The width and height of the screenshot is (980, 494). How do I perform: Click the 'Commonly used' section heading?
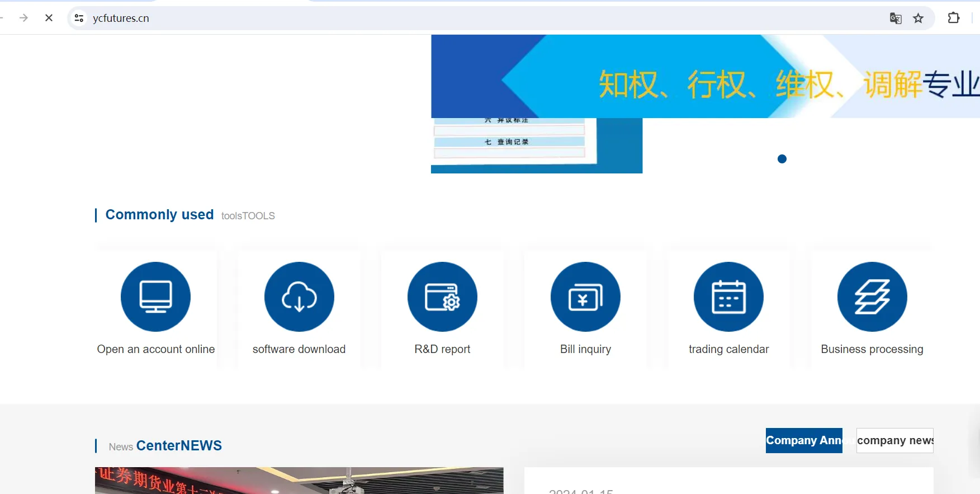tap(159, 215)
